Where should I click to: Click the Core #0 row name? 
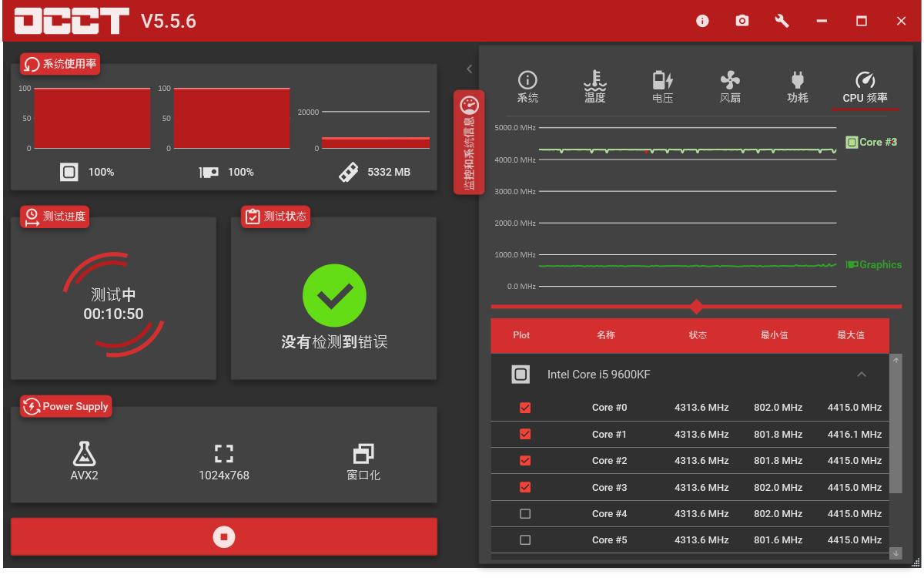(609, 408)
